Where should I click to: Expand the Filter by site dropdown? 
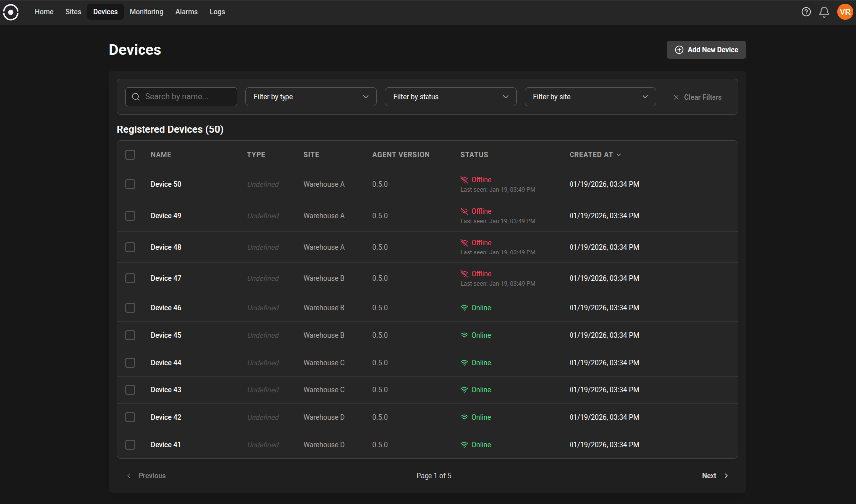coord(589,97)
